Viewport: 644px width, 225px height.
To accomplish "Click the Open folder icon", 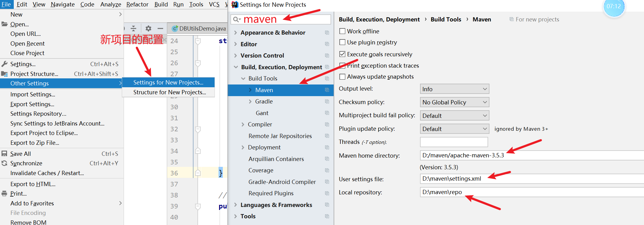I will point(4,24).
